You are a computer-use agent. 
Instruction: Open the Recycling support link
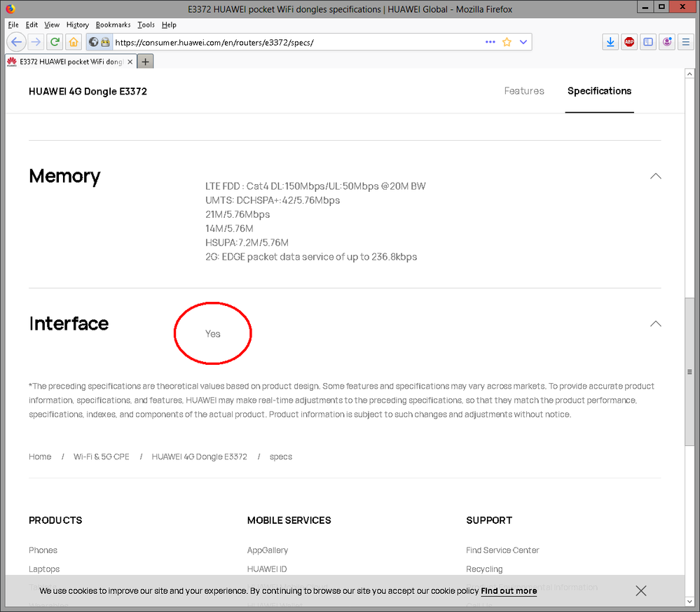[484, 569]
